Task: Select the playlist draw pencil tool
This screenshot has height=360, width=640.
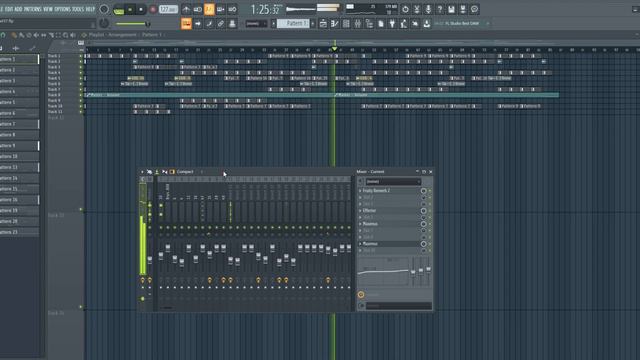Action: click(x=14, y=35)
